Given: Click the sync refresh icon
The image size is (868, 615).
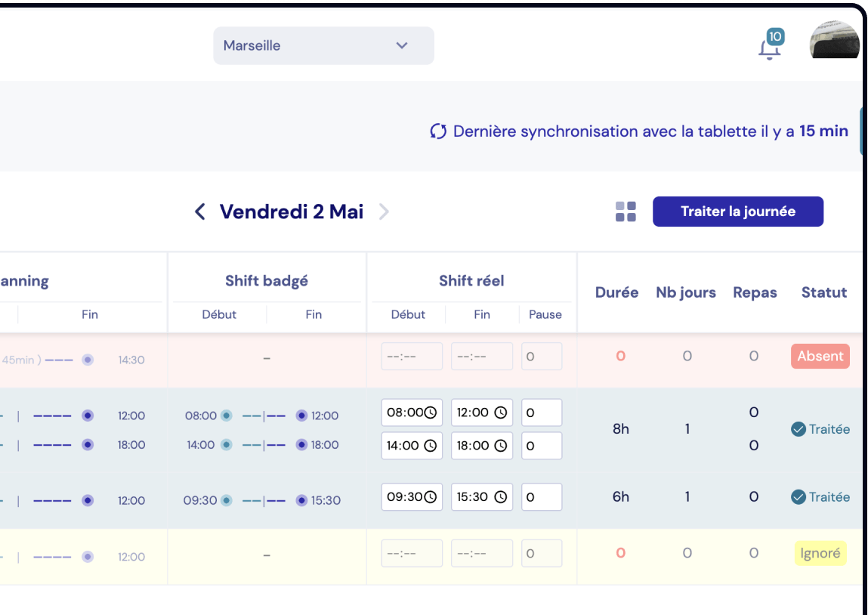Looking at the screenshot, I should (438, 131).
